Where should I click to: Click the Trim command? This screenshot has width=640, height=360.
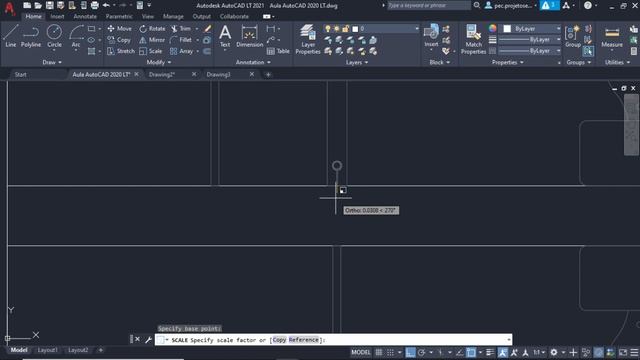coord(181,29)
